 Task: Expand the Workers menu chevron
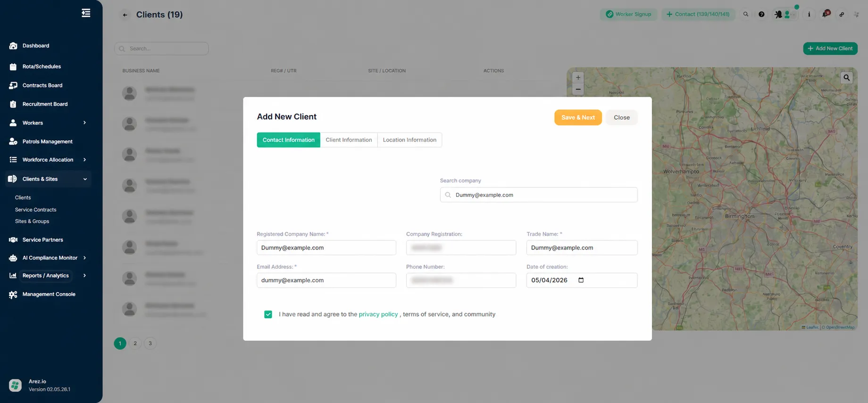coord(85,123)
